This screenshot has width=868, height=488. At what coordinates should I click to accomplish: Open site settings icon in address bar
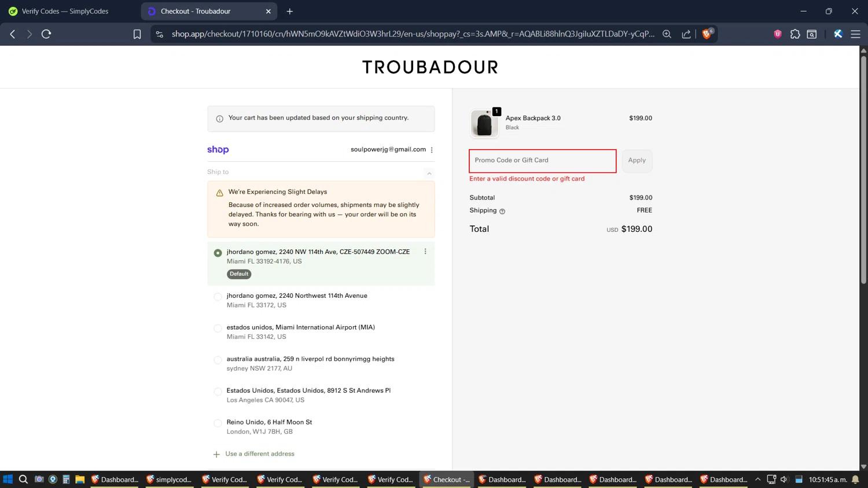(x=160, y=34)
